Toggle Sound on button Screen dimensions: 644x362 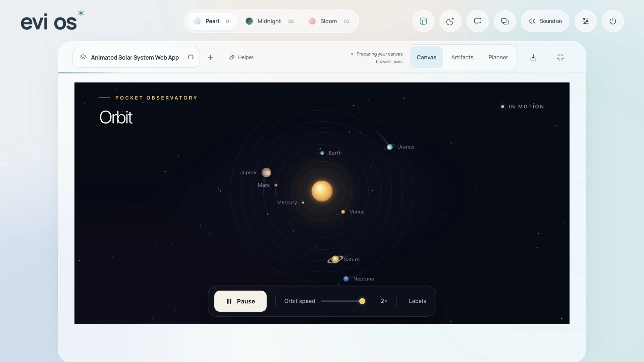(545, 21)
